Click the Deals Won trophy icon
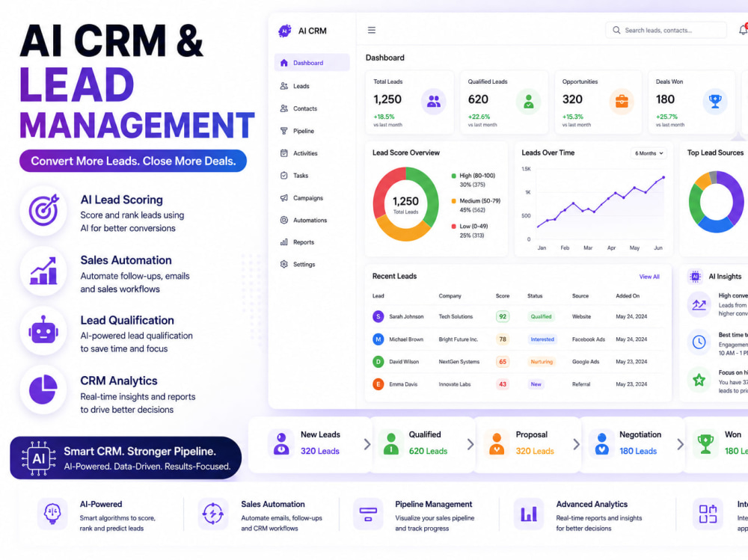The height and width of the screenshot is (560, 748). click(x=715, y=101)
